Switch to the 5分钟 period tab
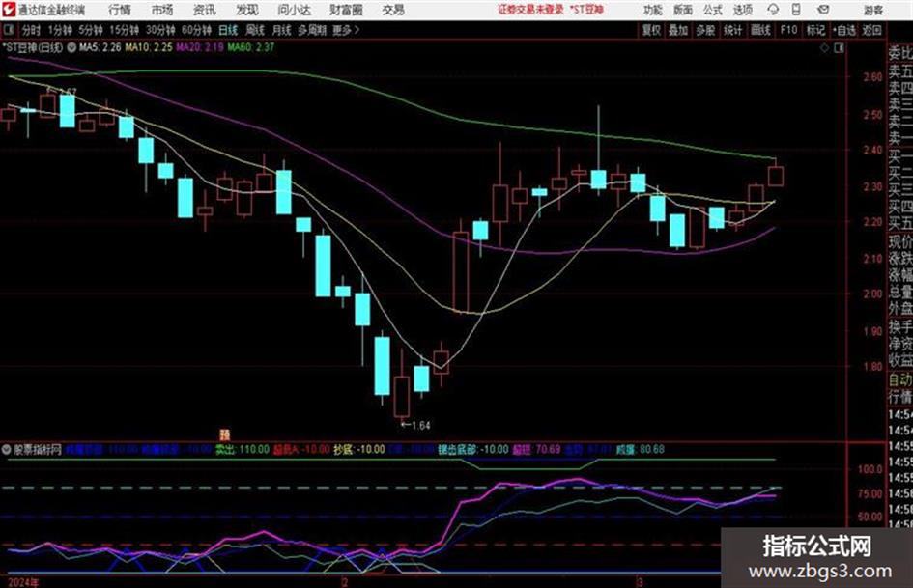 [x=91, y=30]
